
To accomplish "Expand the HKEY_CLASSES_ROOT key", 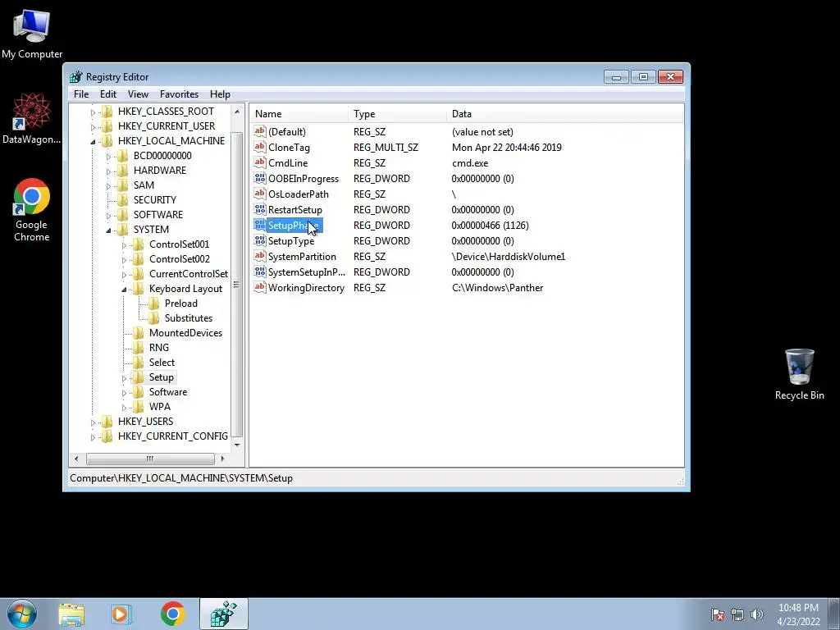I will coord(93,112).
